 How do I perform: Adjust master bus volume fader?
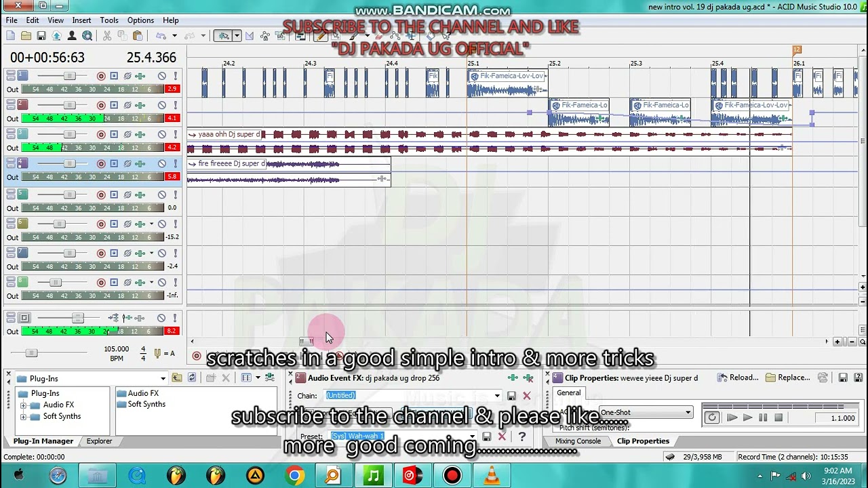point(77,318)
